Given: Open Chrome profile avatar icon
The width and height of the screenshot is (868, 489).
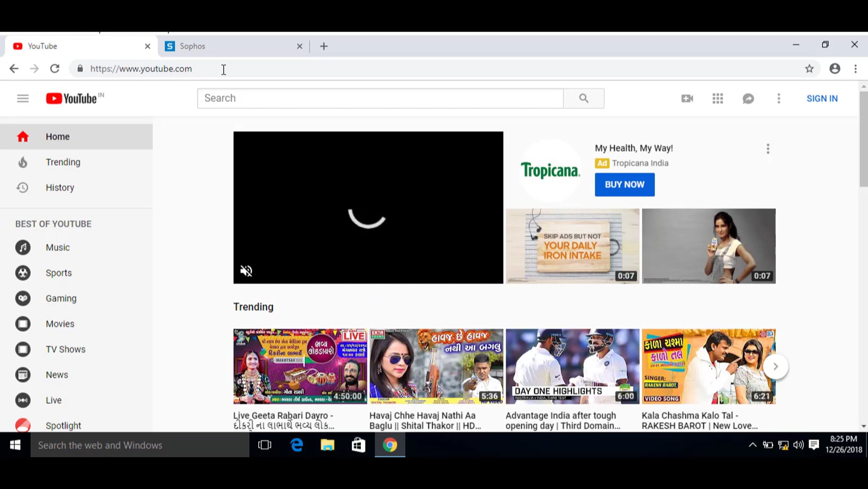Looking at the screenshot, I should (x=834, y=69).
